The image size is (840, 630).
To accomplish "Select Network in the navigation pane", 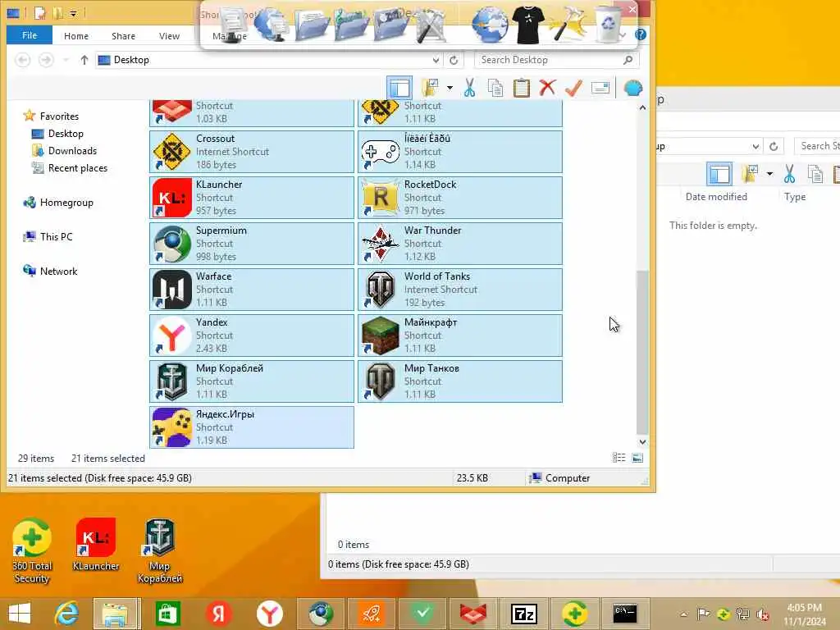I will [58, 271].
